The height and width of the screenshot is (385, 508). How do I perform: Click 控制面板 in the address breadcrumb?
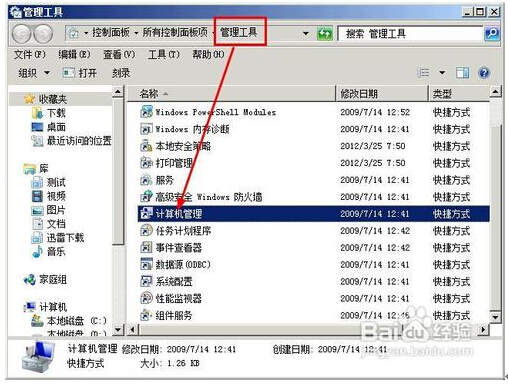click(111, 33)
